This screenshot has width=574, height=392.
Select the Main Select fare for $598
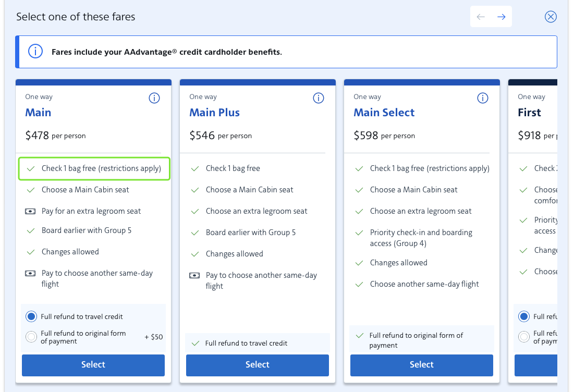[422, 365]
